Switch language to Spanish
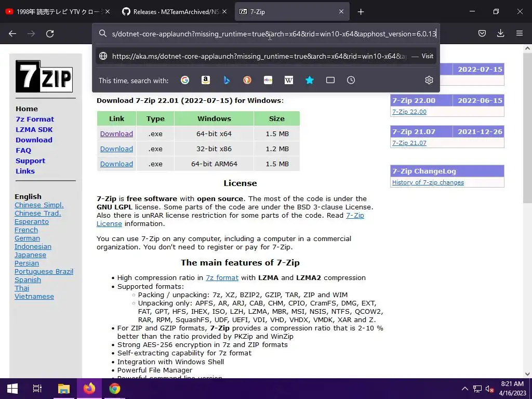Viewport: 532px width, 399px height. point(28,280)
